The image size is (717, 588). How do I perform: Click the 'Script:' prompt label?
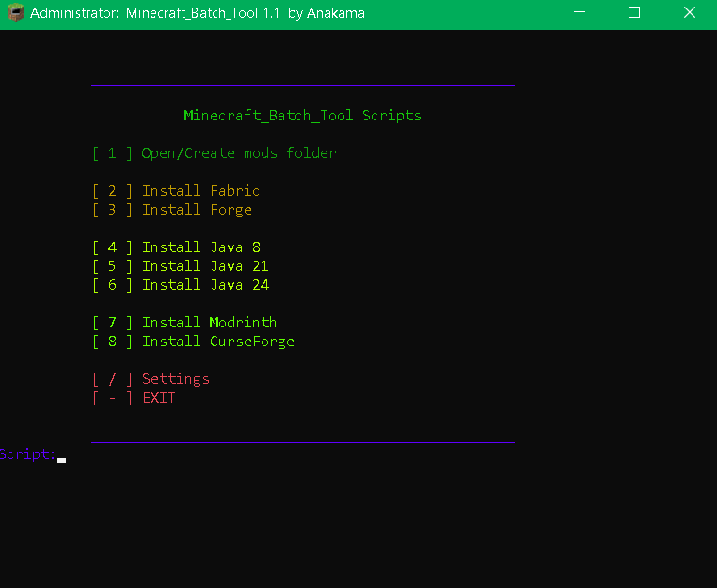pyautogui.click(x=28, y=454)
